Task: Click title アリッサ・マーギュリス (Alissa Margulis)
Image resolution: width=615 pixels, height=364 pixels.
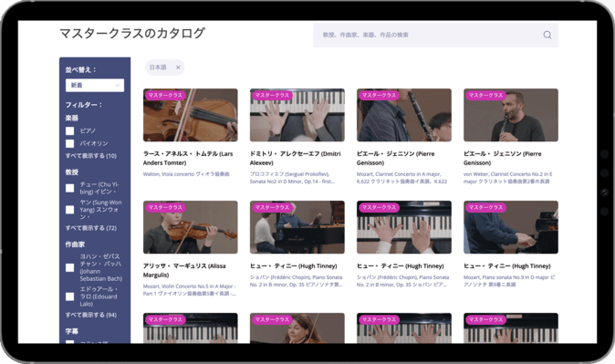Action: 184,270
